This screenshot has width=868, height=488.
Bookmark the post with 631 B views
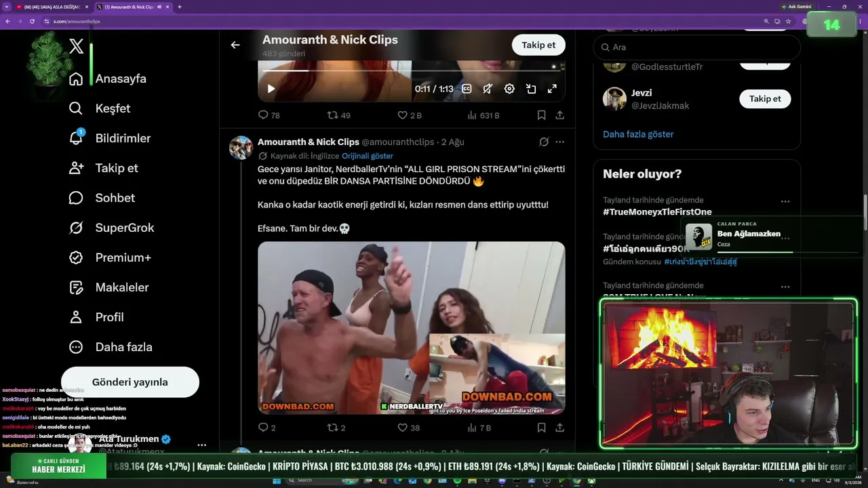(541, 115)
